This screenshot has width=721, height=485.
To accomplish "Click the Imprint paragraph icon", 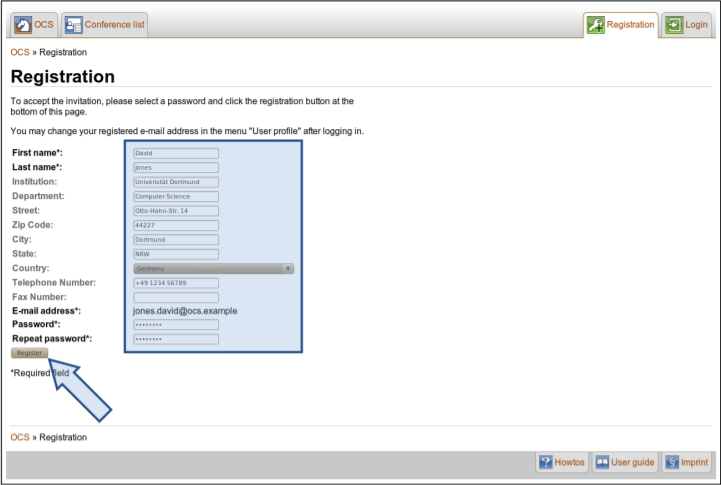I will [672, 462].
